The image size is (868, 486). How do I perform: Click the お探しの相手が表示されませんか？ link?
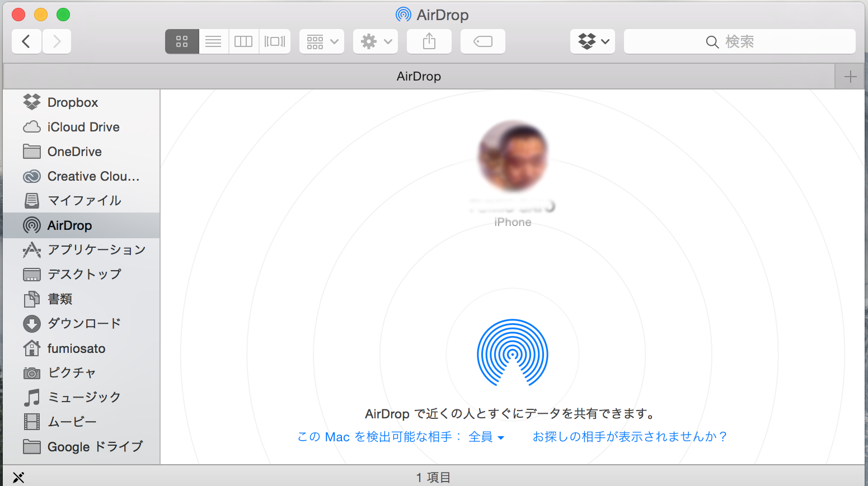630,437
